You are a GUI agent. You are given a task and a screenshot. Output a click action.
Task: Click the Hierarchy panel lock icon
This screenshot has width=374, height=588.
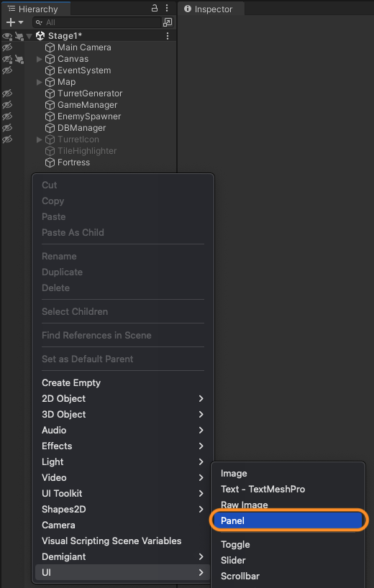155,8
